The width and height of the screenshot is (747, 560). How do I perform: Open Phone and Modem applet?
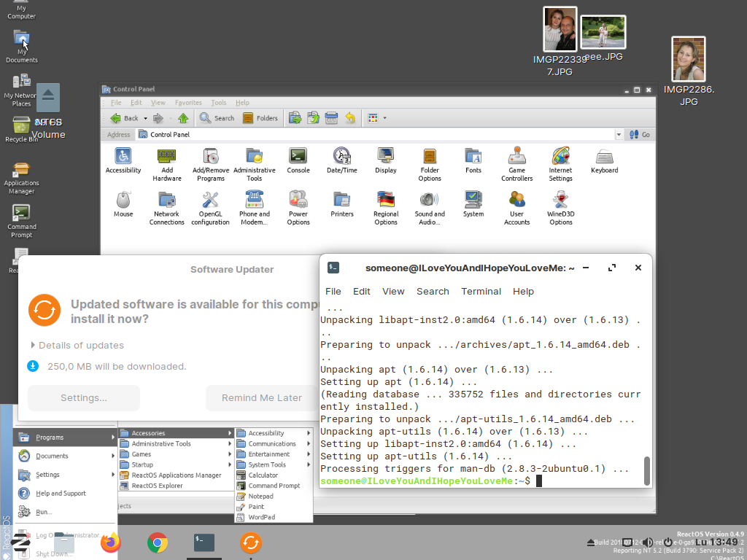point(255,208)
